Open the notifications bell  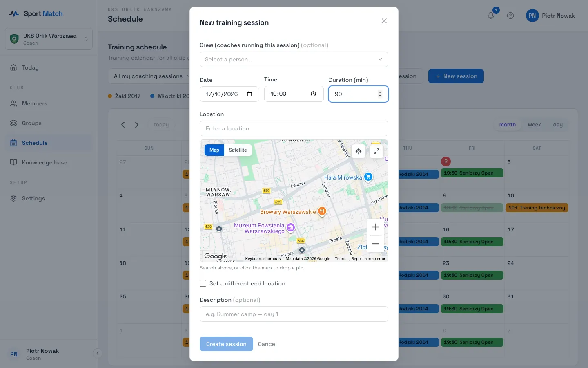tap(491, 16)
